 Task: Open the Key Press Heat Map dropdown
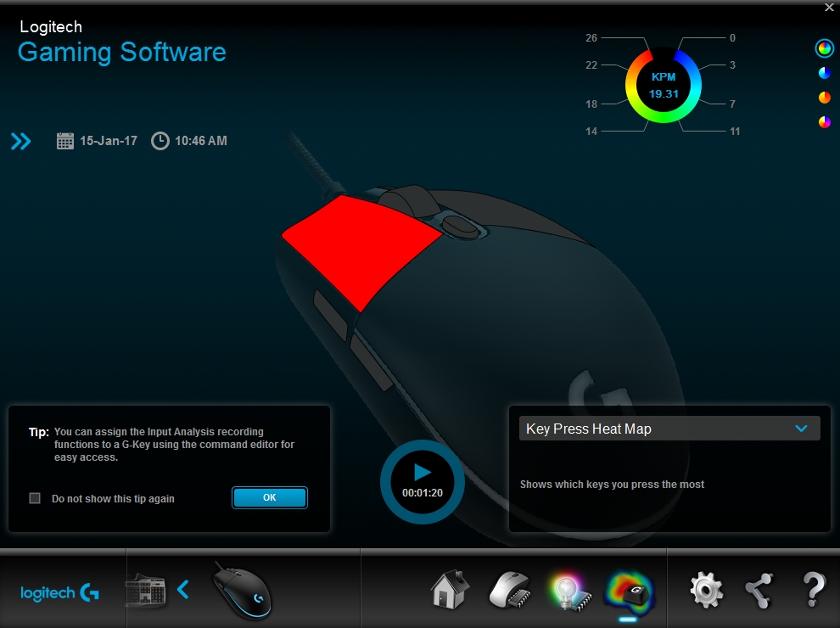[x=669, y=429]
